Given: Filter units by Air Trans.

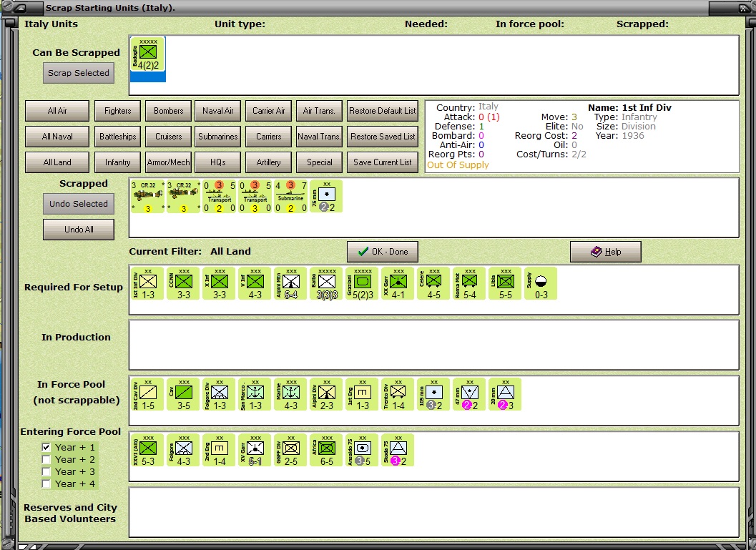Looking at the screenshot, I should (x=319, y=111).
